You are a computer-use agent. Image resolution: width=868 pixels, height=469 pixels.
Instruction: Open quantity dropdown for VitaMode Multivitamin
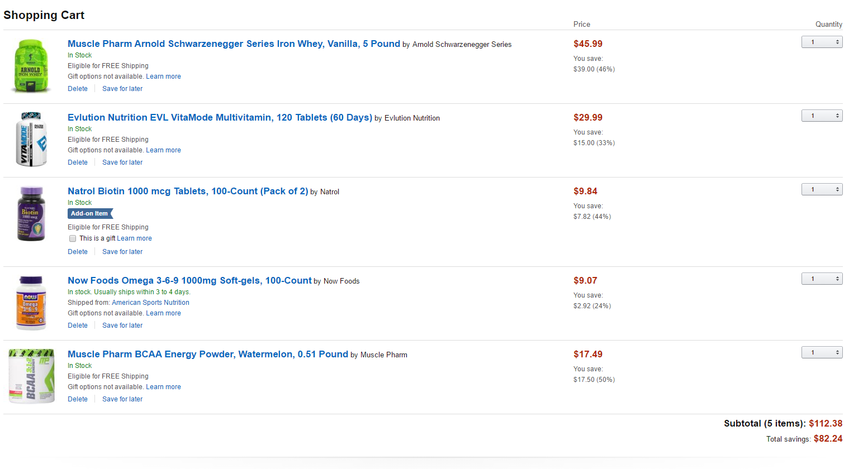[822, 116]
